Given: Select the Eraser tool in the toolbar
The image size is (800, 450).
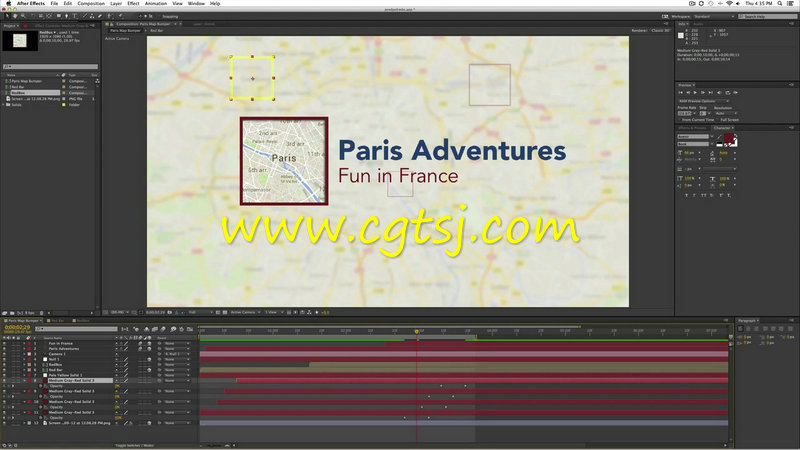Looking at the screenshot, I should tap(100, 16).
